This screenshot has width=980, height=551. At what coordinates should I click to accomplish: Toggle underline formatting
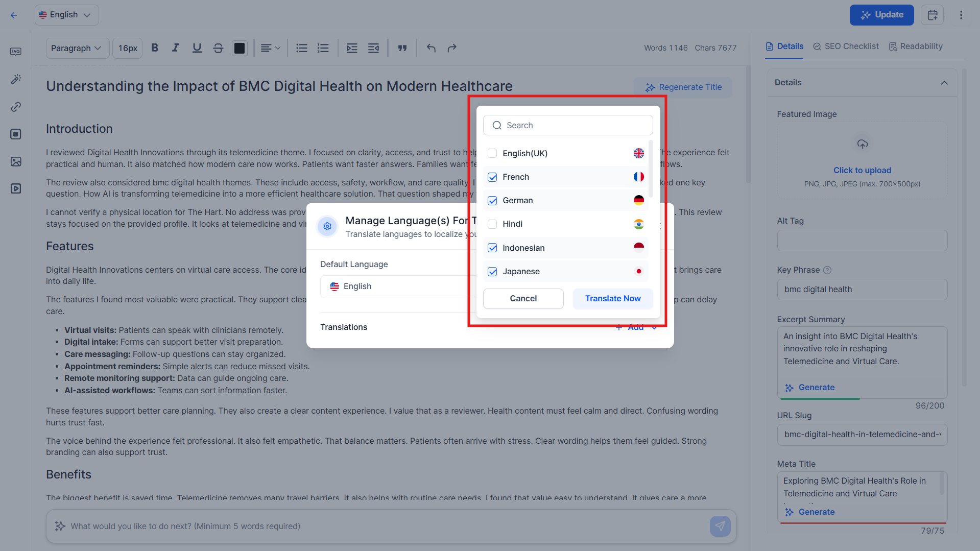[197, 48]
